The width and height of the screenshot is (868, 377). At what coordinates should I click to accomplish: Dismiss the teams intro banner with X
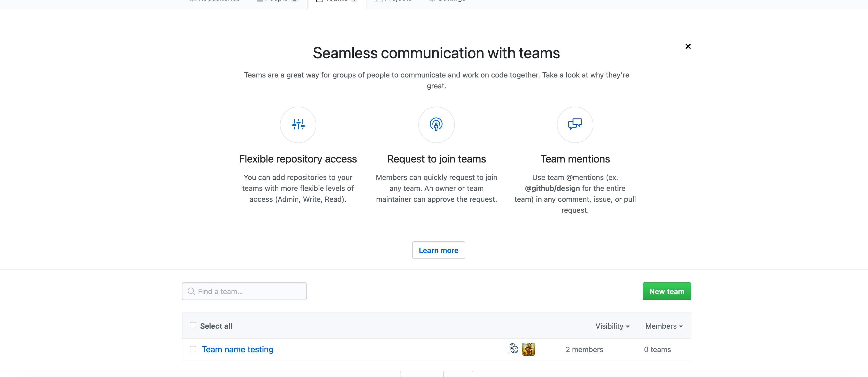click(x=688, y=46)
